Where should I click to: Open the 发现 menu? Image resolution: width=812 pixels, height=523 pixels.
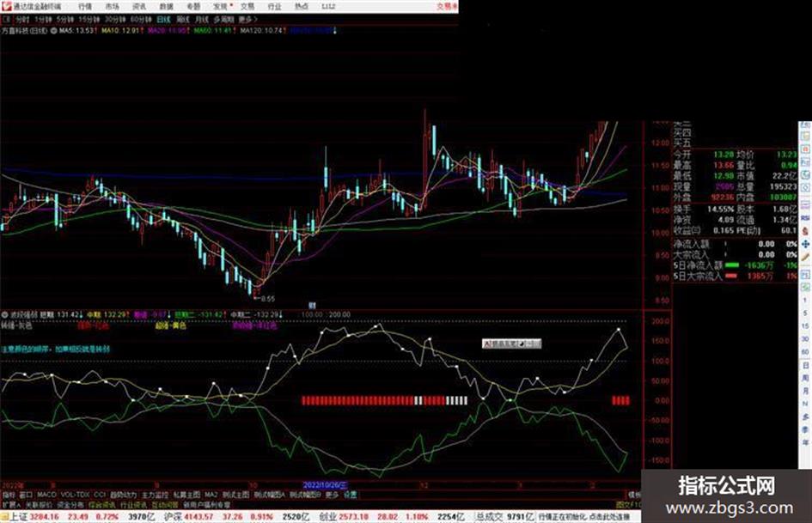[221, 7]
